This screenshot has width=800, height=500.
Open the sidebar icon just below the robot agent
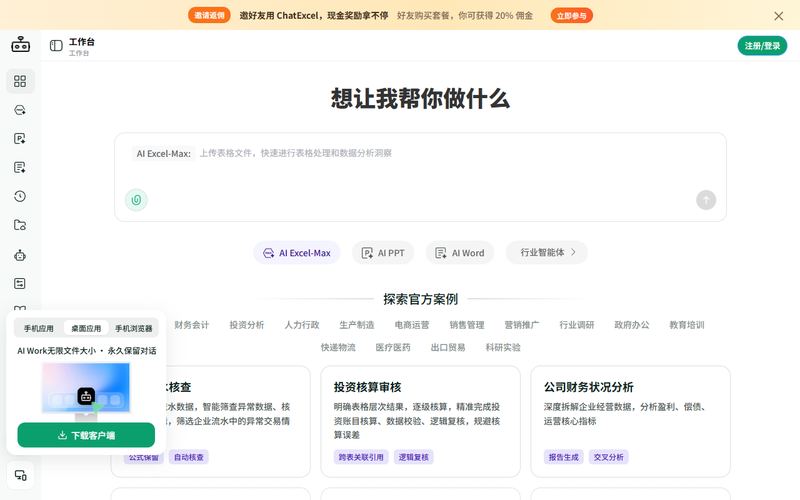pos(20,284)
